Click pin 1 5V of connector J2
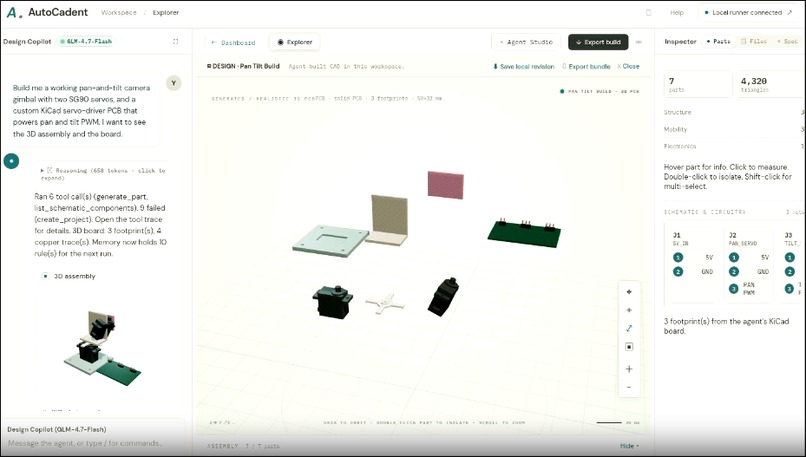The height and width of the screenshot is (457, 806). 749,258
